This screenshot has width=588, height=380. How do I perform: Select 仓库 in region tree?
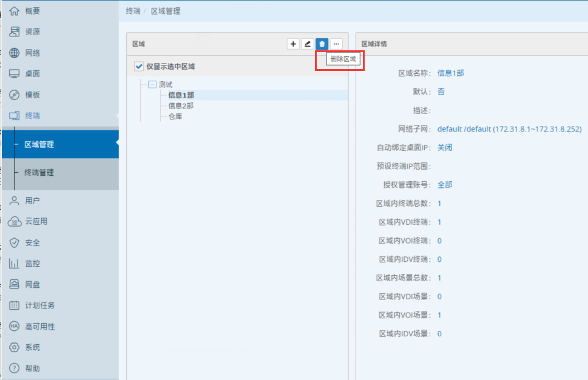pyautogui.click(x=175, y=116)
